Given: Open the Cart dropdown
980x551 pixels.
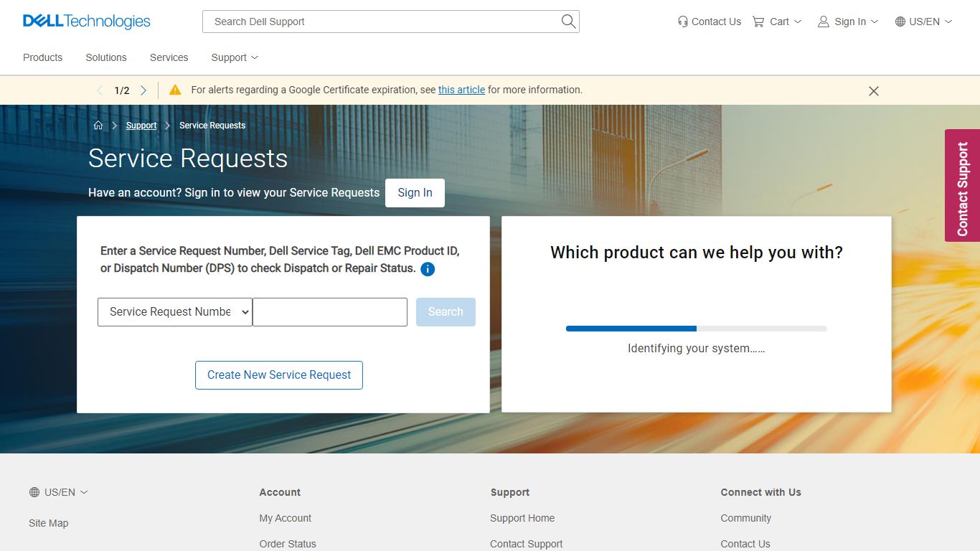Looking at the screenshot, I should pyautogui.click(x=777, y=22).
